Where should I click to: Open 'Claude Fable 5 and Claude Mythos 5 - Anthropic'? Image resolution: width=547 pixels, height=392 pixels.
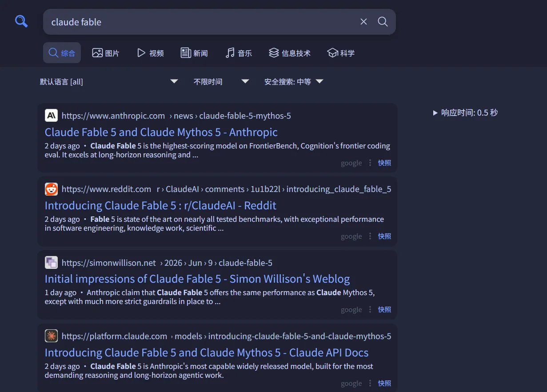coord(161,132)
